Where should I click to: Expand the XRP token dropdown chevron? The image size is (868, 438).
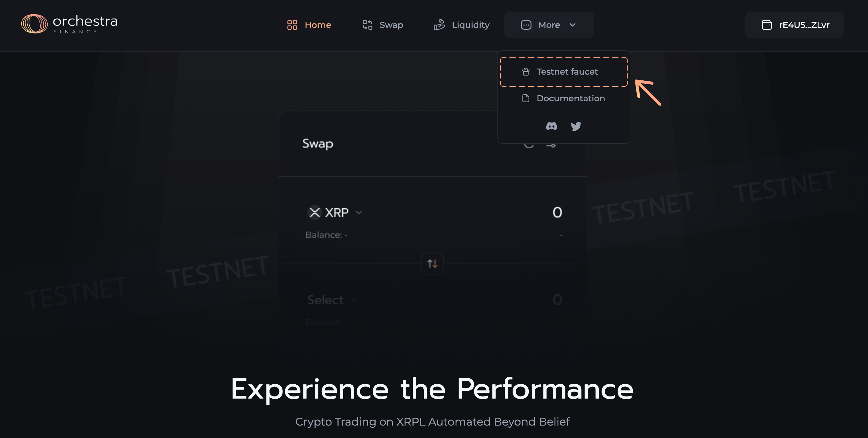(359, 212)
